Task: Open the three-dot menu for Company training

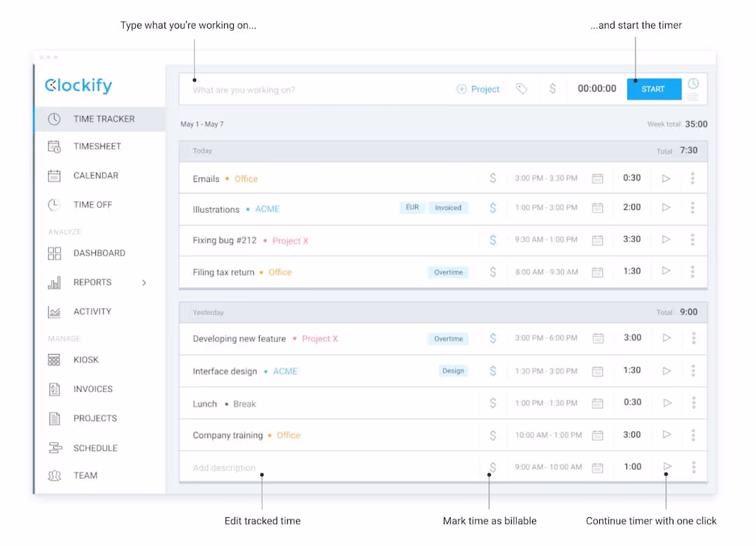Action: point(693,435)
